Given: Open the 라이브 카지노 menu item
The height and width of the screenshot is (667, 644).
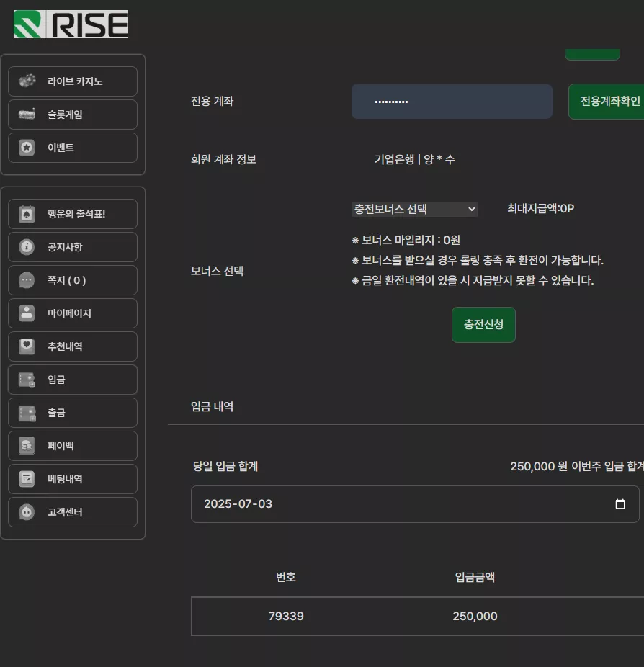Looking at the screenshot, I should [73, 81].
